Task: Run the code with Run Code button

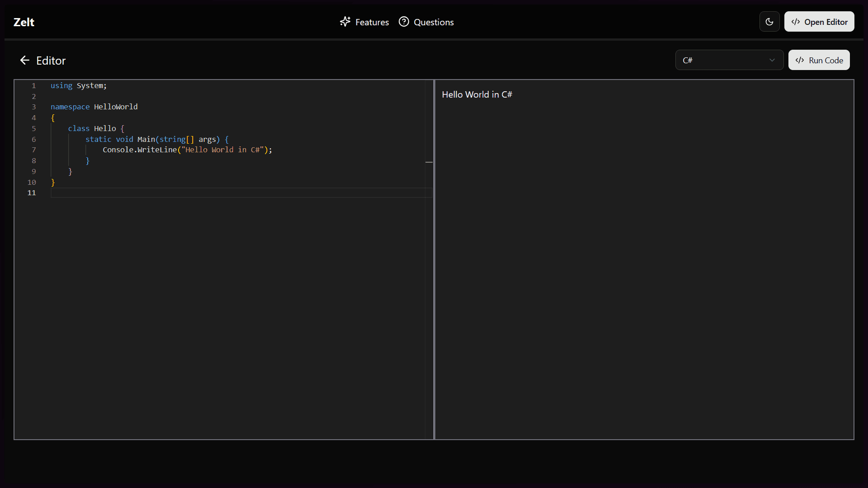Action: pyautogui.click(x=819, y=60)
